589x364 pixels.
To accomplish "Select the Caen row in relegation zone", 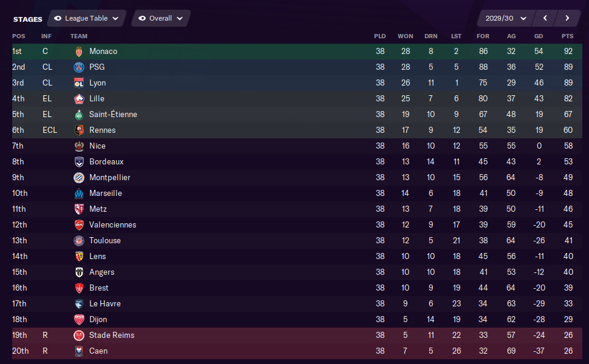I will (x=297, y=351).
